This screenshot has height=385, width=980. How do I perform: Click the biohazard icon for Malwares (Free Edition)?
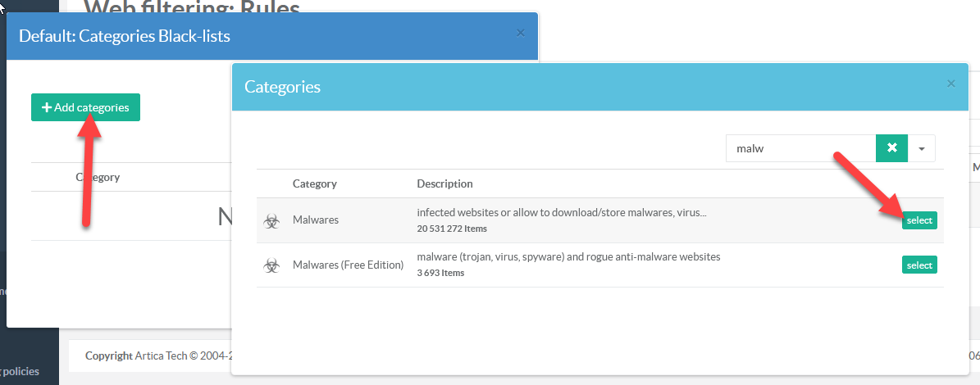271,265
